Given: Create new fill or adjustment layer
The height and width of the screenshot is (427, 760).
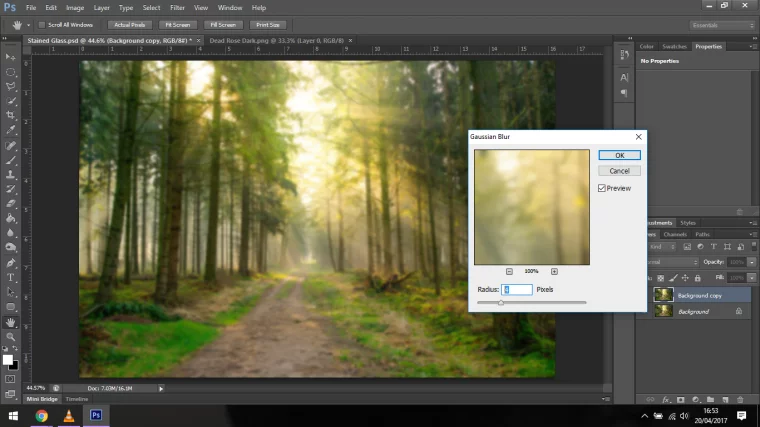Looking at the screenshot, I should (x=696, y=400).
